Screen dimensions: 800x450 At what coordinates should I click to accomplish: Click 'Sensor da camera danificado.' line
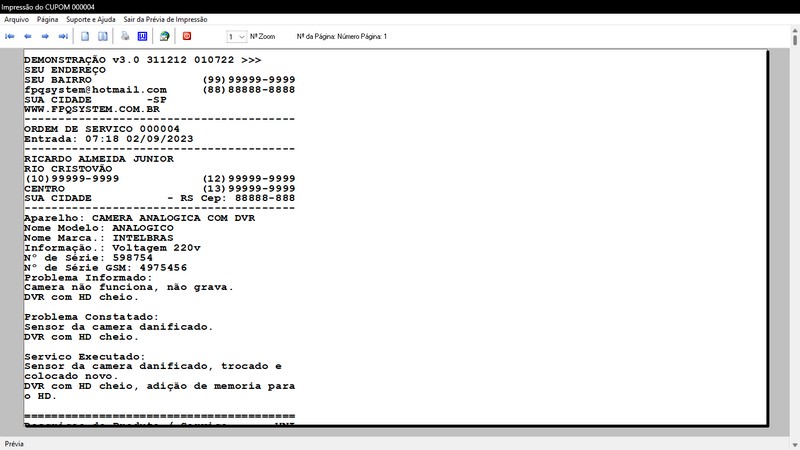(118, 327)
